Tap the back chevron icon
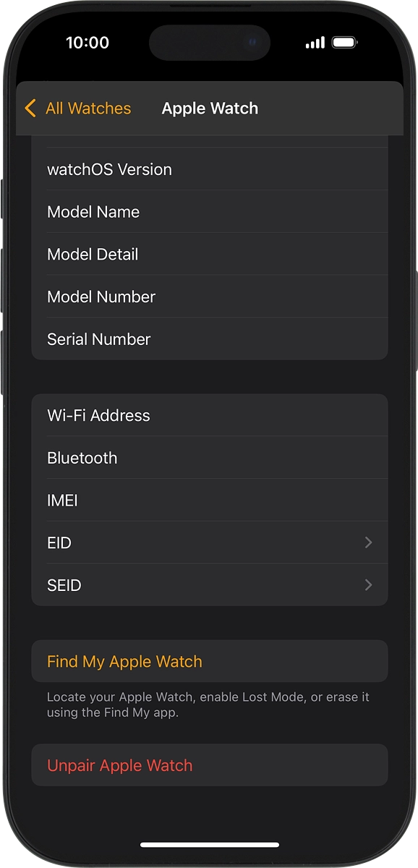The width and height of the screenshot is (418, 868). [30, 109]
